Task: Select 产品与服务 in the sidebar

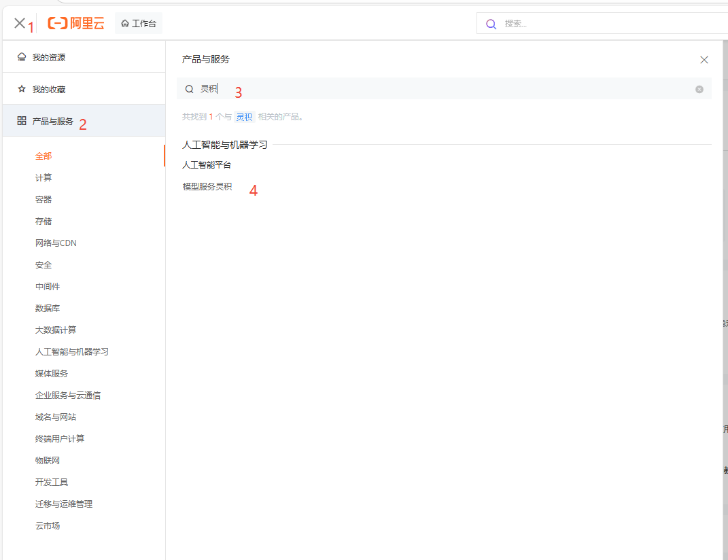Action: click(x=84, y=121)
